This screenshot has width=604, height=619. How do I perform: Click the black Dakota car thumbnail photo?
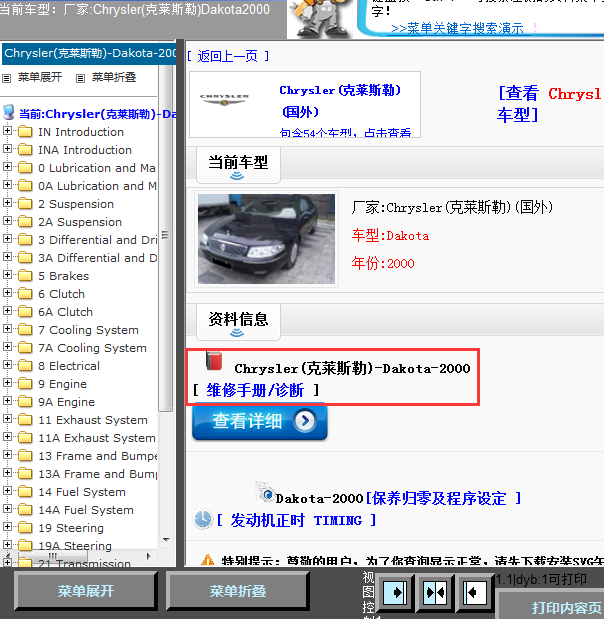[266, 239]
